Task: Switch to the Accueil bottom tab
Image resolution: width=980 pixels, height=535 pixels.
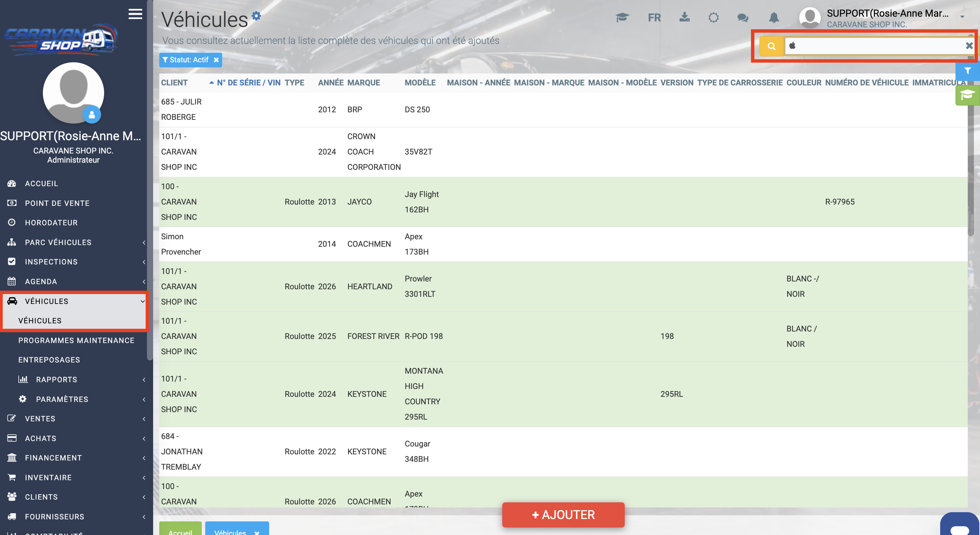Action: coord(180,529)
